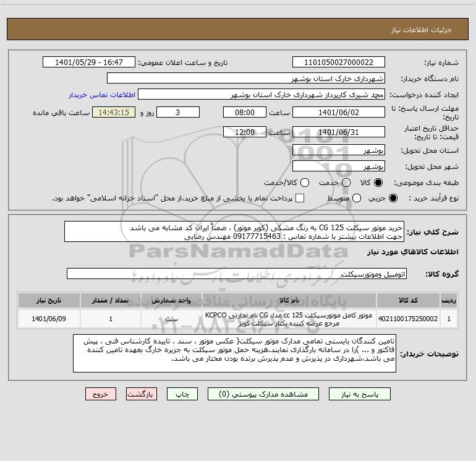Click the buyer organization name field
Viewport: 476px width, 461px height.
[246, 79]
